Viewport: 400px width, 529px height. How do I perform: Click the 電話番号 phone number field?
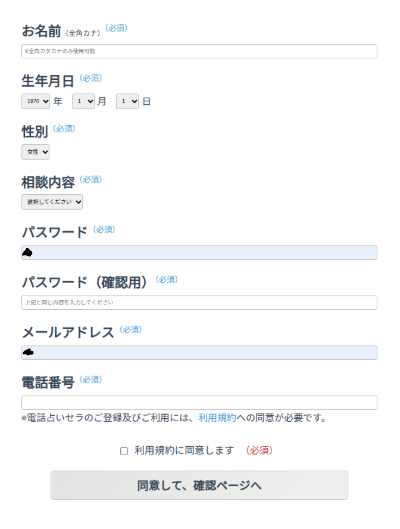[199, 402]
